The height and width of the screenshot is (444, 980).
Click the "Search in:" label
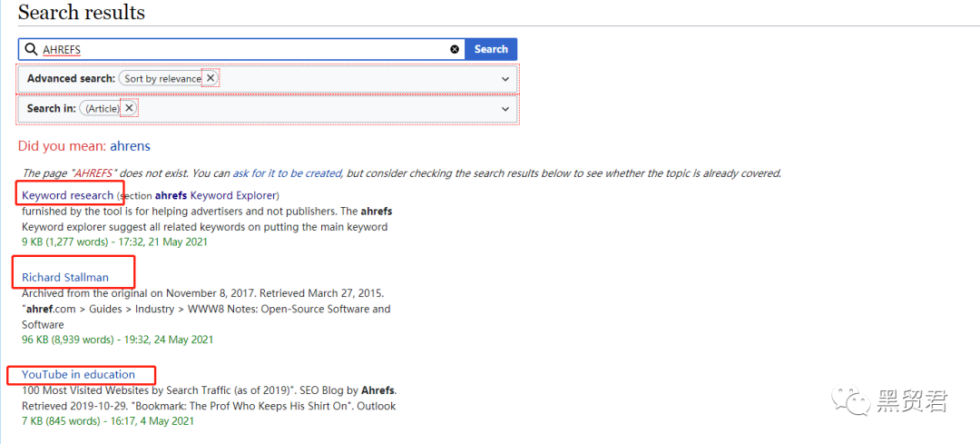point(51,109)
